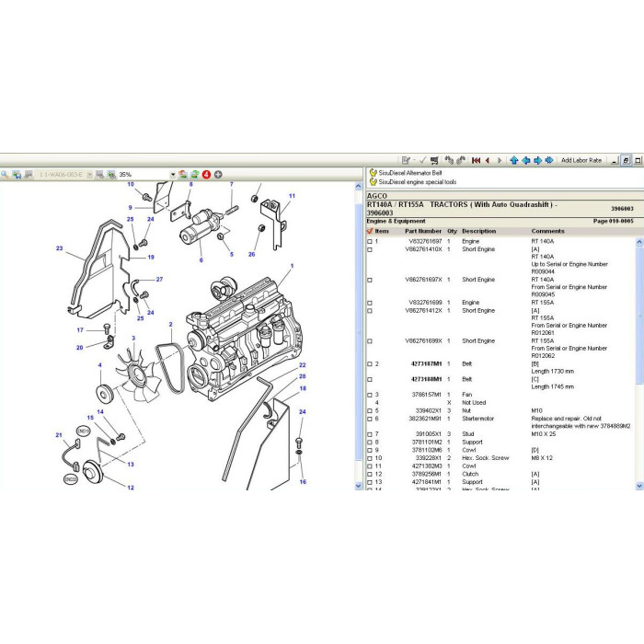This screenshot has height=644, width=644.
Task: Click the second hand pointer icon
Action: click(461, 160)
